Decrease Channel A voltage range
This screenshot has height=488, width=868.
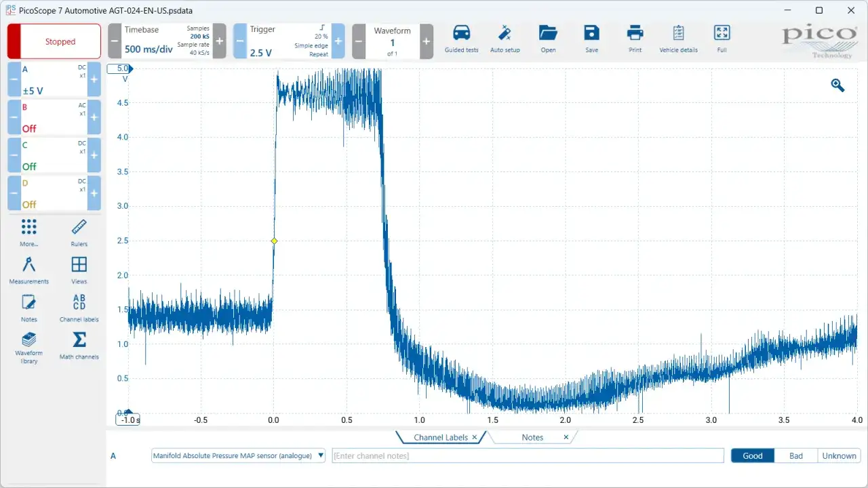pos(14,80)
